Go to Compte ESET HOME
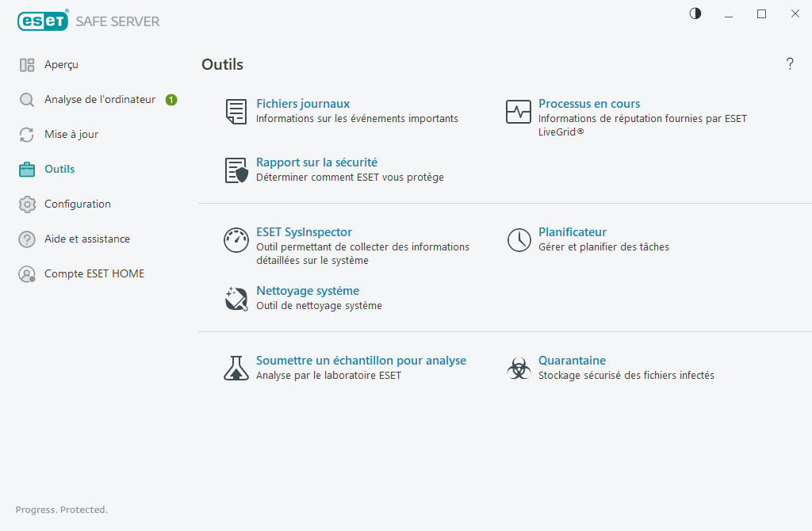The image size is (812, 531). point(94,273)
